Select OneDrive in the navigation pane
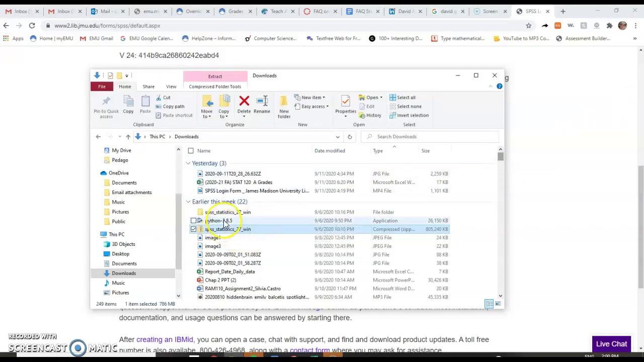Viewport: 644px width, 362px height. [x=118, y=173]
